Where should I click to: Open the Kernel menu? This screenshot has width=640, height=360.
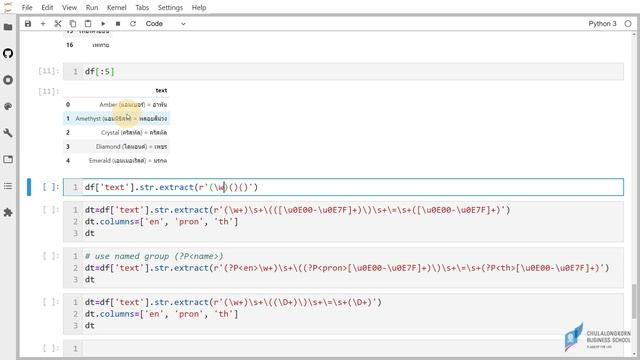[117, 7]
